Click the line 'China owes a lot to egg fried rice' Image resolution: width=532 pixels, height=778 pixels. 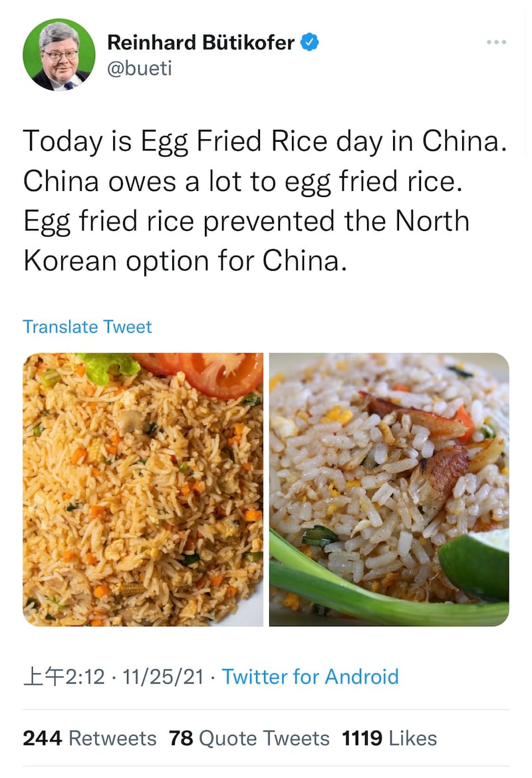click(243, 182)
